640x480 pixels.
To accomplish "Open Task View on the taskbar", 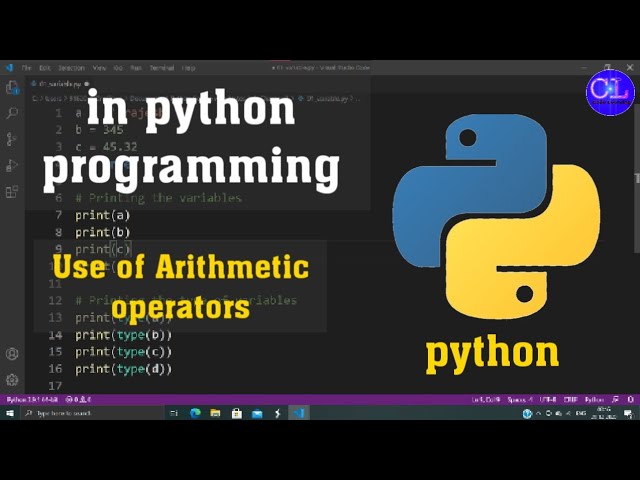I will 174,413.
